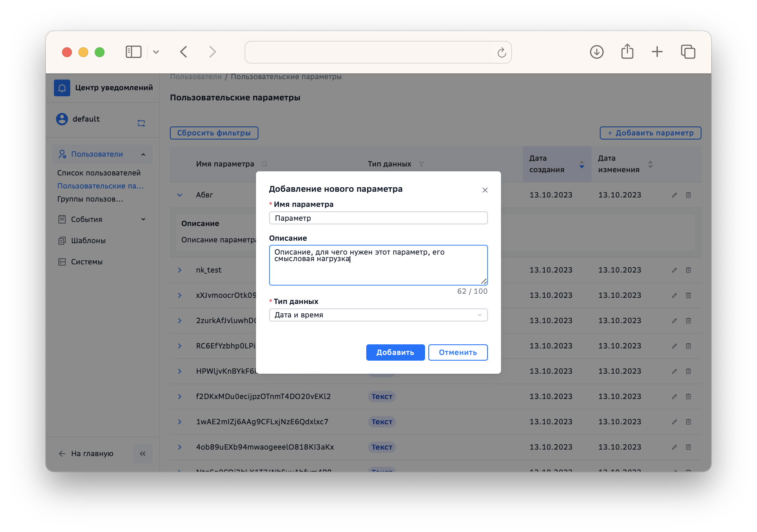Open Пользовательские параметры sidebar item

click(100, 186)
